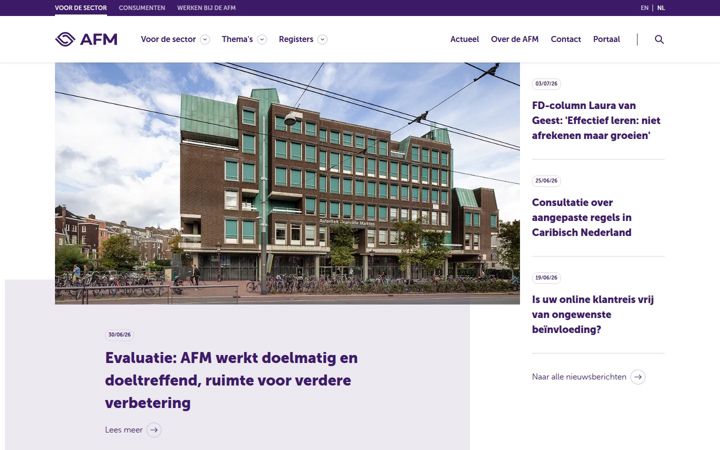Expand the Thema's dropdown chevron
The width and height of the screenshot is (720, 450).
click(x=262, y=39)
